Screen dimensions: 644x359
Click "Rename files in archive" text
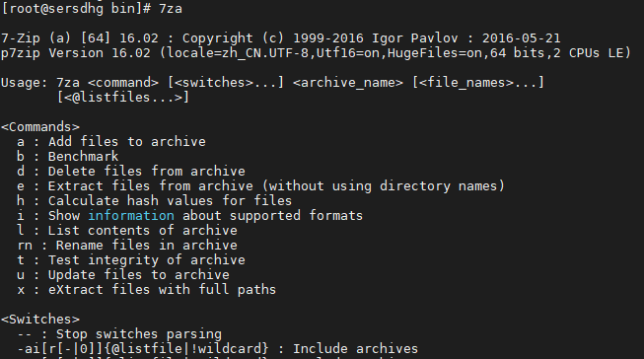(x=147, y=246)
